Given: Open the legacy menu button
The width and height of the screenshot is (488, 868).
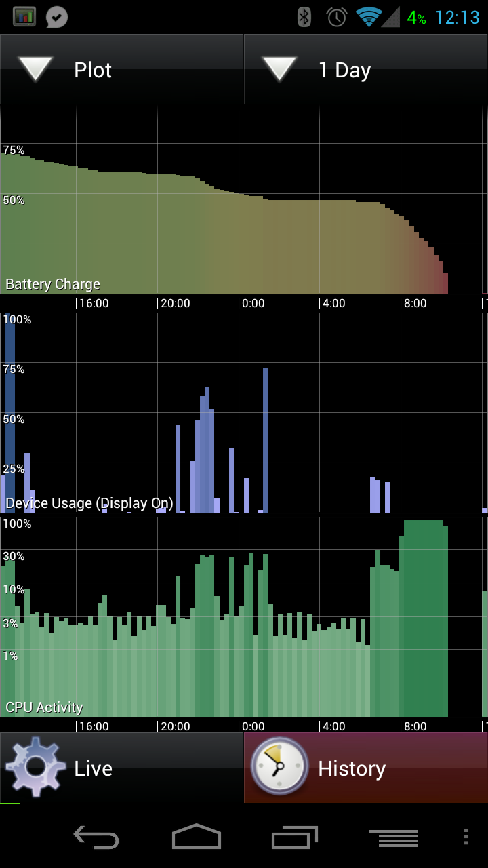Looking at the screenshot, I should point(393,838).
